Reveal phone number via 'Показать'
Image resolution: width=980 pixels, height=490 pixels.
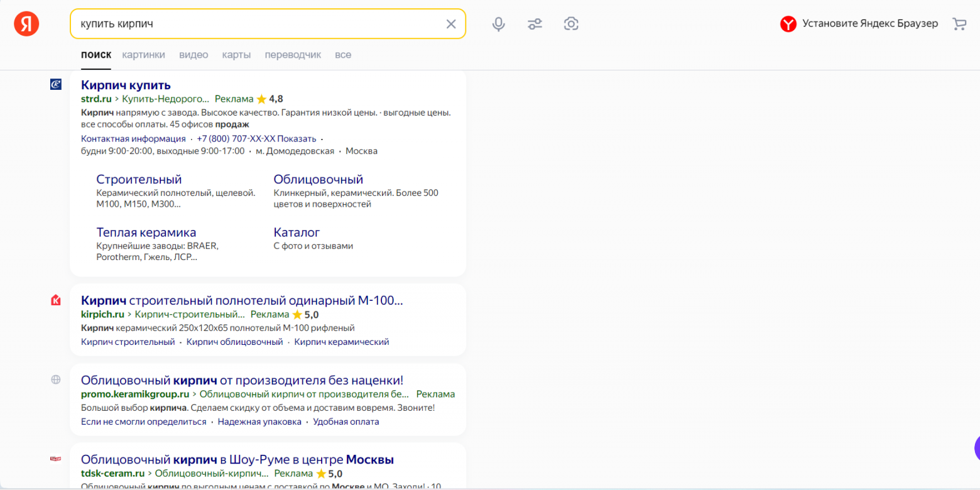pos(297,138)
